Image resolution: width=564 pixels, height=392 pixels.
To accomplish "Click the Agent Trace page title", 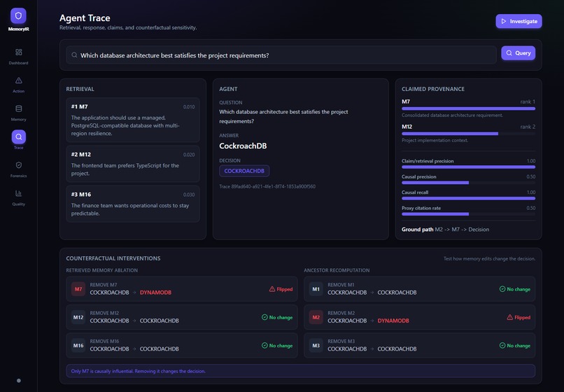I will tap(85, 18).
